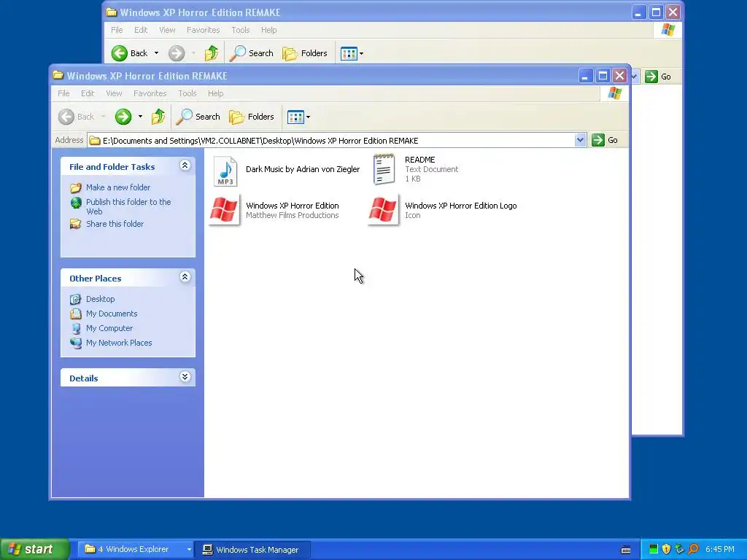
Task: Click Make a new folder link
Action: (x=118, y=187)
